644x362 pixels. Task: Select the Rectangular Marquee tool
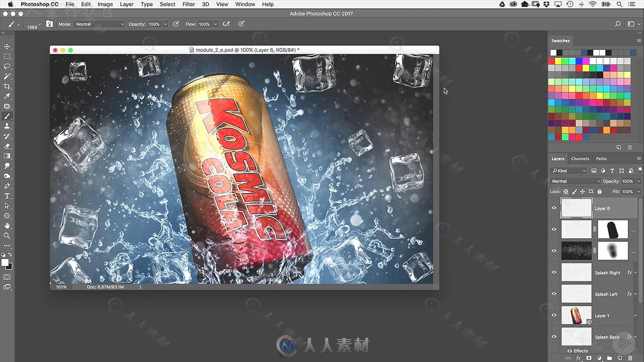click(x=7, y=57)
